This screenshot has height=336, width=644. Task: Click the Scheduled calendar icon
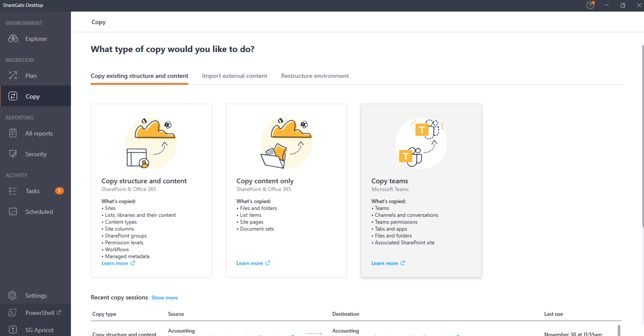(13, 212)
